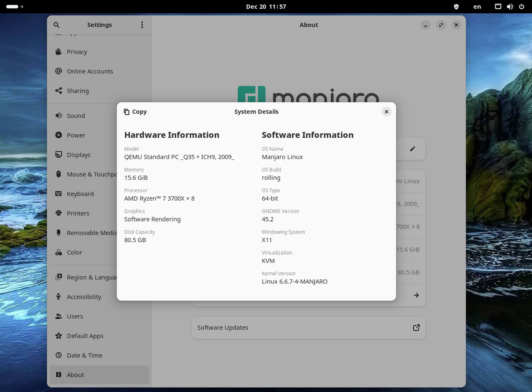Select Date & Time label in sidebar

pyautogui.click(x=85, y=355)
